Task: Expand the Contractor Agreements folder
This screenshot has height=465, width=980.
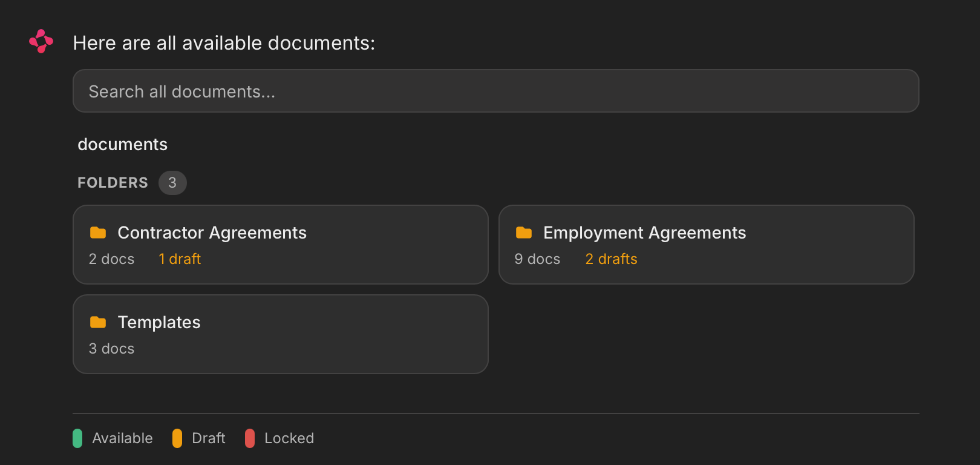Action: (x=280, y=245)
